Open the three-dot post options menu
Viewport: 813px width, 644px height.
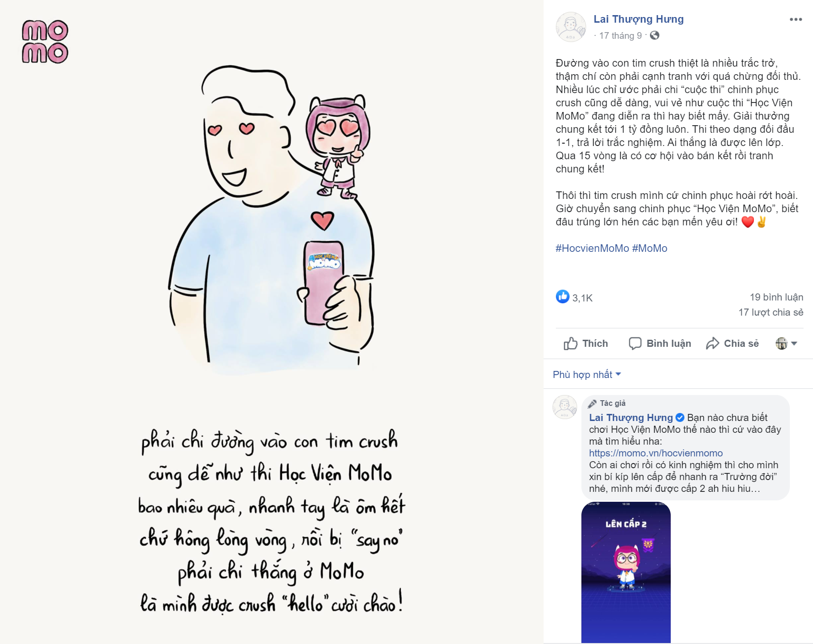pyautogui.click(x=796, y=19)
